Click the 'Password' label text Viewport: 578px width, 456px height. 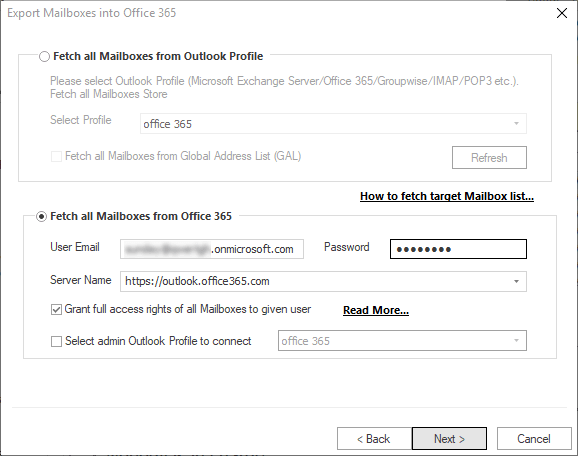pos(347,247)
